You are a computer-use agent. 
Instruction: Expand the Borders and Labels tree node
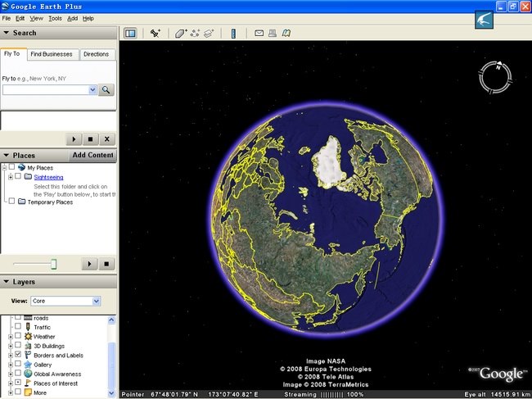pyautogui.click(x=11, y=356)
